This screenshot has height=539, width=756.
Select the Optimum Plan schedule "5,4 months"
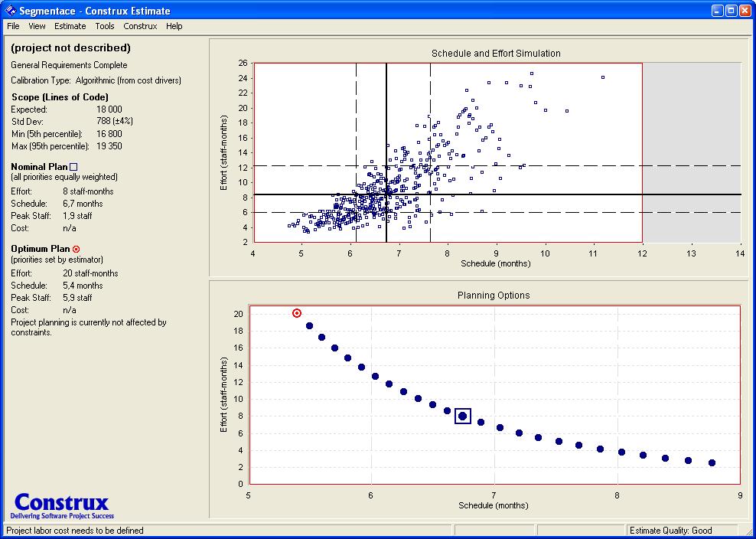tap(83, 286)
